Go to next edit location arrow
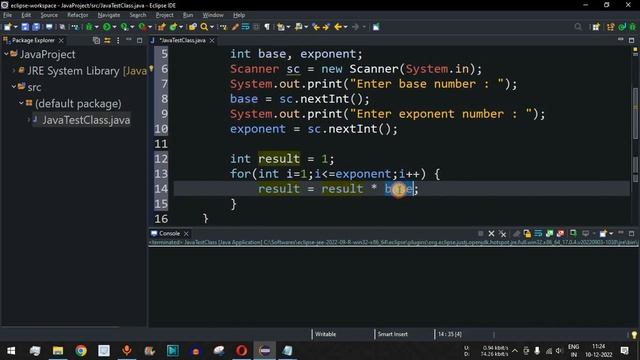This screenshot has height=360, width=640. [x=326, y=27]
